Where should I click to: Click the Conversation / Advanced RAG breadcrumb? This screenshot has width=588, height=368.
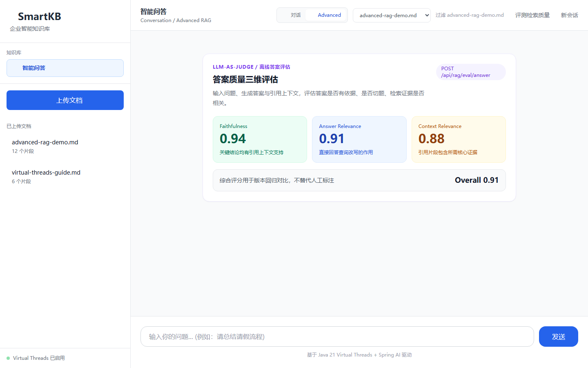click(176, 20)
